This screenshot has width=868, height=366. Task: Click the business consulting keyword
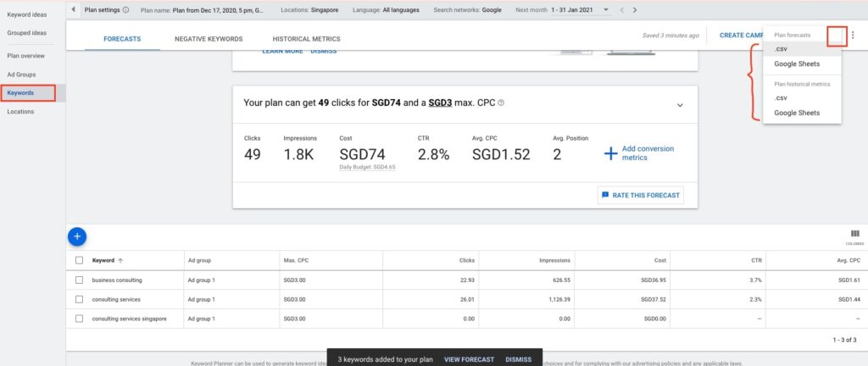(x=117, y=280)
